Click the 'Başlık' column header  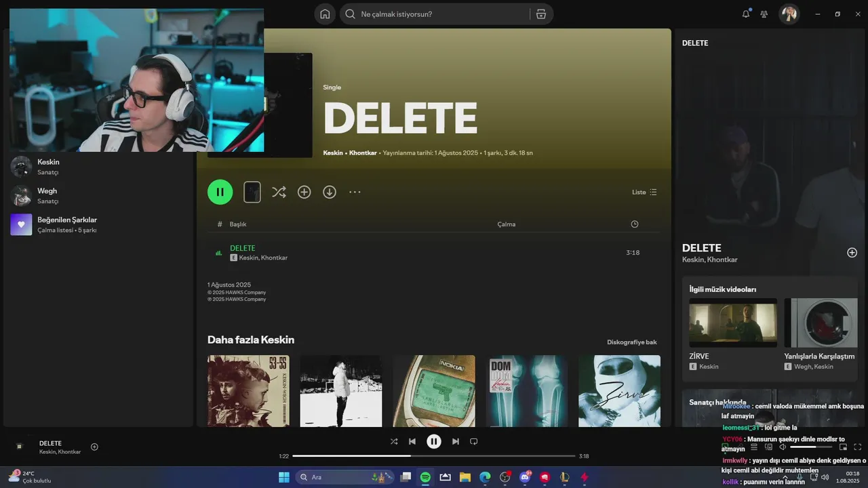coord(238,224)
